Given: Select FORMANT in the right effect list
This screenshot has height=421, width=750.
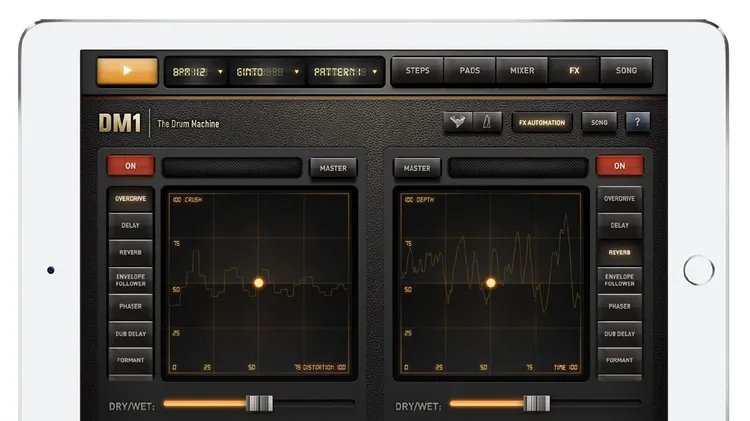Looking at the screenshot, I should tap(619, 360).
